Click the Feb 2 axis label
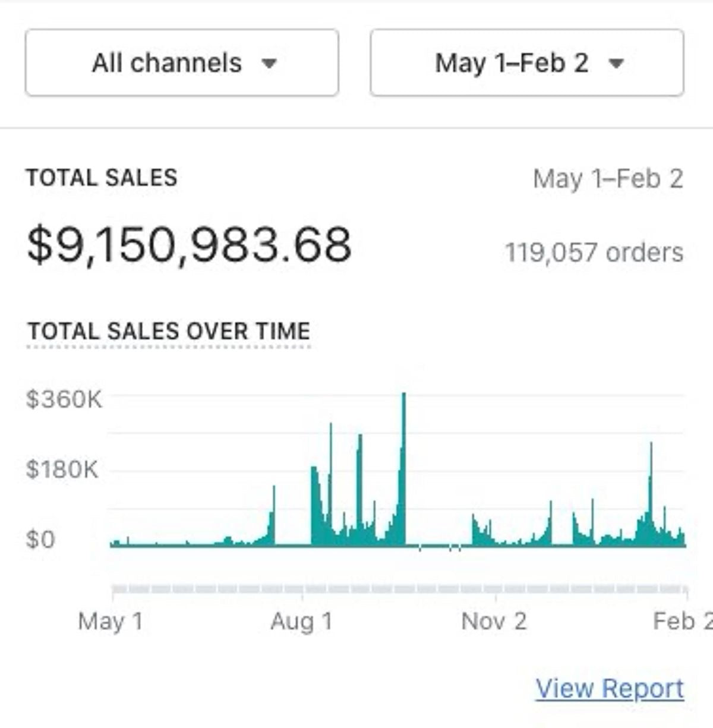Viewport: 713px width, 728px height. point(684,622)
